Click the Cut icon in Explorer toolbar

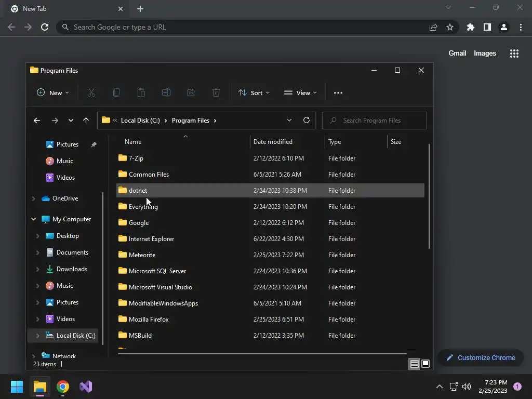click(91, 92)
